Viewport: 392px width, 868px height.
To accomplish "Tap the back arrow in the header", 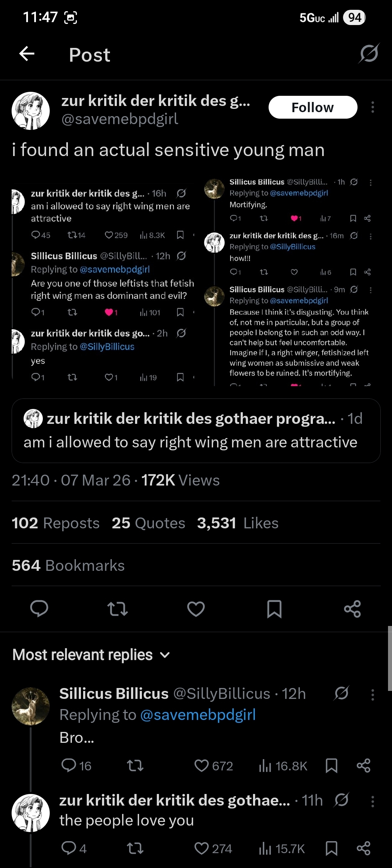I will [27, 54].
